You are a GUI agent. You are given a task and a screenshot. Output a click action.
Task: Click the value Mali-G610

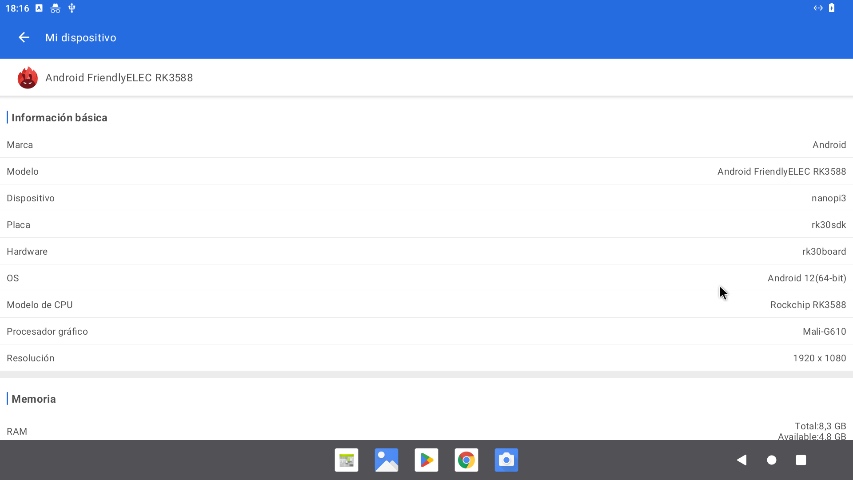824,331
